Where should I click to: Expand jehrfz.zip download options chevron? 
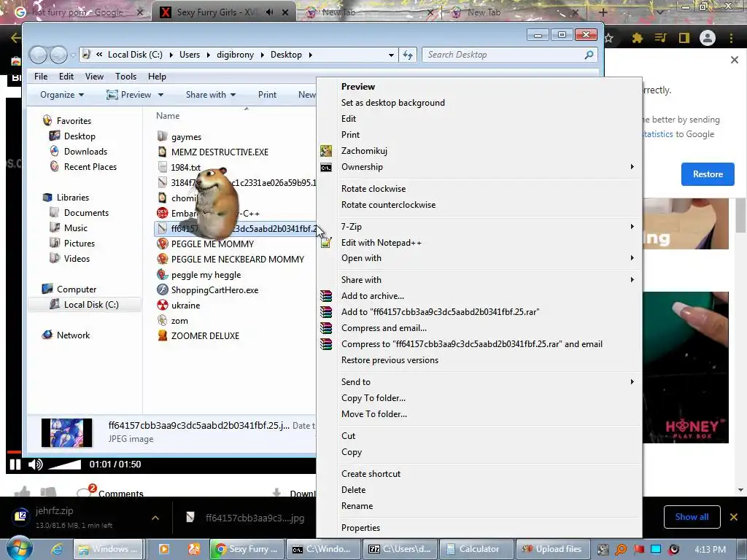click(155, 518)
